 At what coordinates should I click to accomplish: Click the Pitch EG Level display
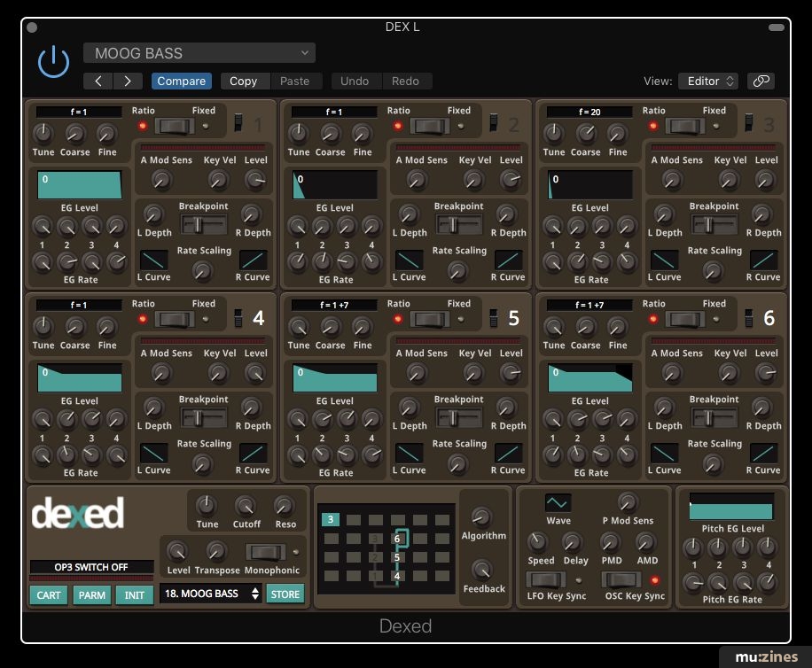[x=730, y=506]
